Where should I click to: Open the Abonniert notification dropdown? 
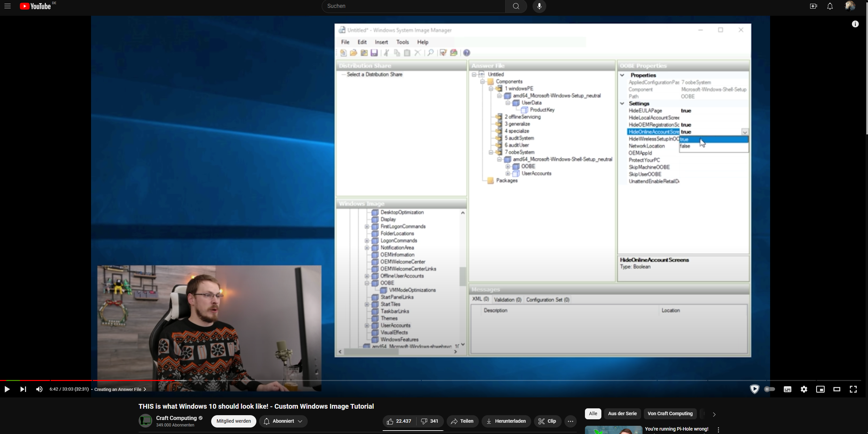[x=283, y=421]
